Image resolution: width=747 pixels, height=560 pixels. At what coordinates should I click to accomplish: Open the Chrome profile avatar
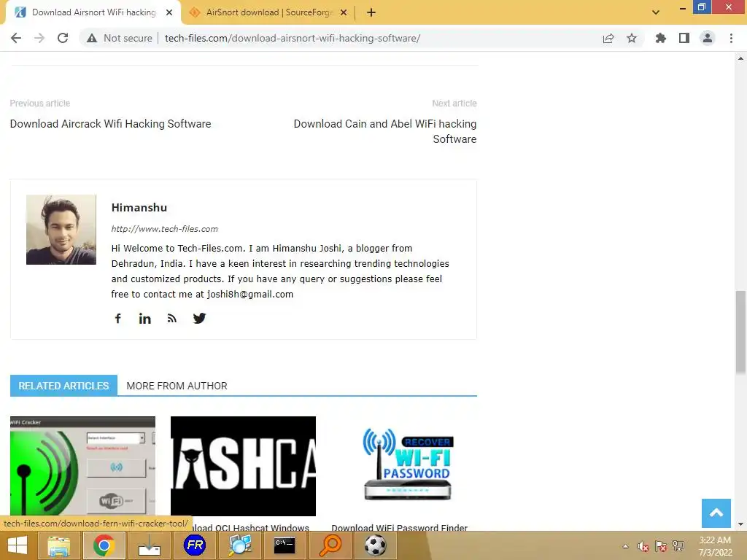(x=708, y=38)
